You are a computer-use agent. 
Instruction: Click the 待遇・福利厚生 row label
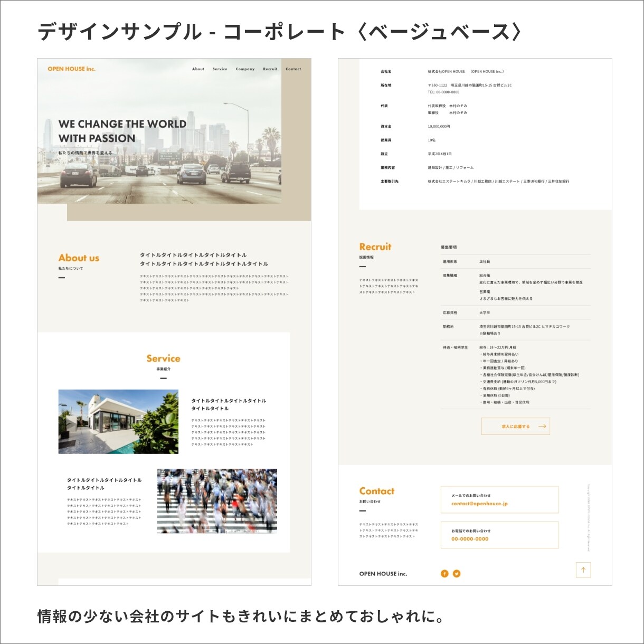coord(455,347)
